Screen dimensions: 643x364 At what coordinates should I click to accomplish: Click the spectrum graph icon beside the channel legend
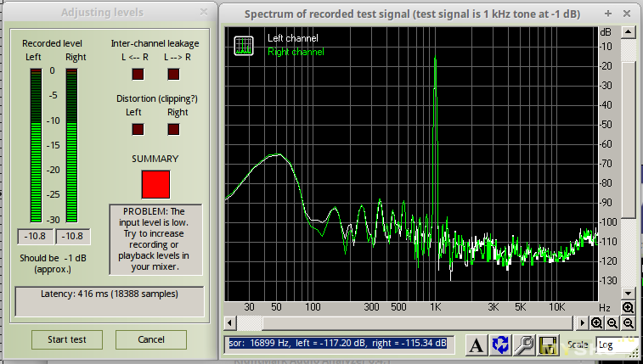point(244,46)
